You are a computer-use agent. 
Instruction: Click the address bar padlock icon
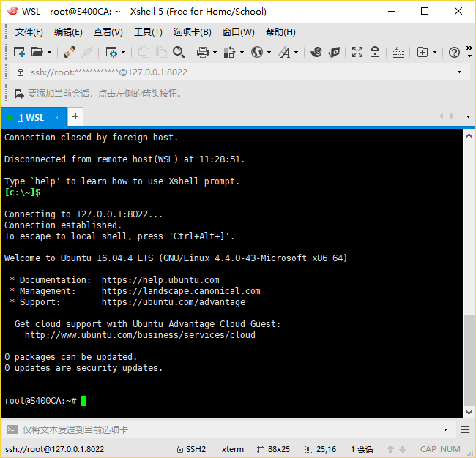click(21, 72)
